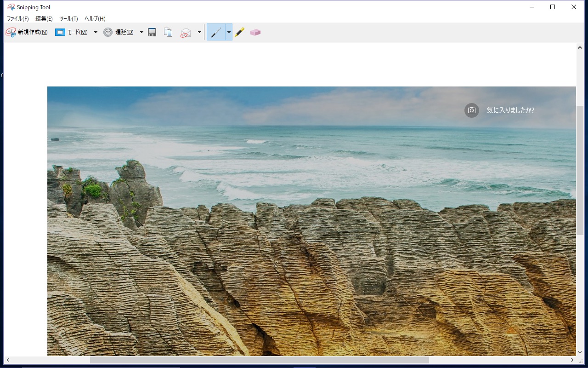Click the horizontal scrollbar right arrow

click(572, 360)
